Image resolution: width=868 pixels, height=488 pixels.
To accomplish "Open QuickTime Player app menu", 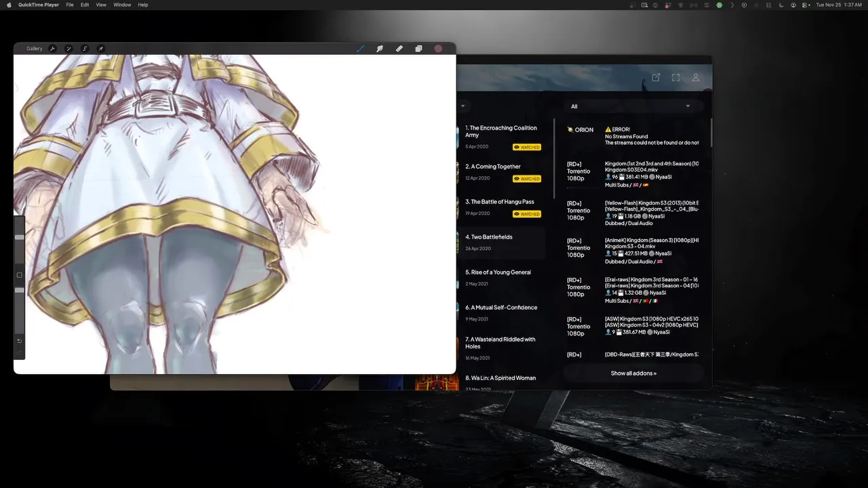I will point(39,5).
